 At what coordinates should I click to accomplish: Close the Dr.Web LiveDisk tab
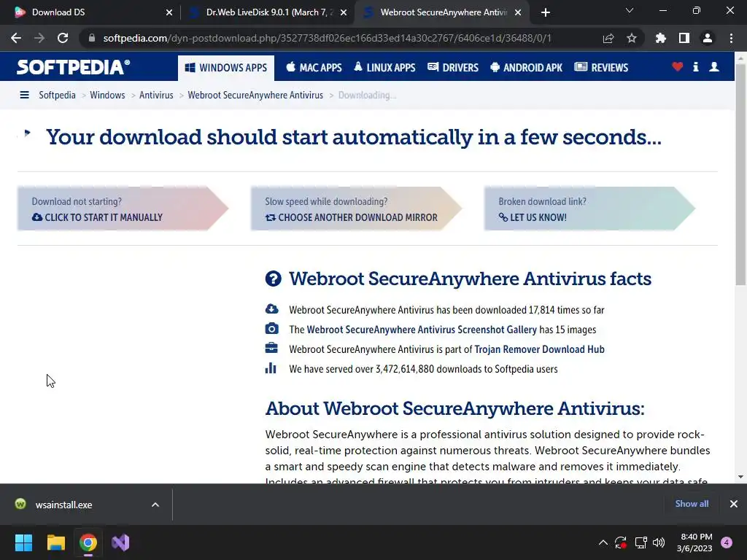pyautogui.click(x=344, y=12)
